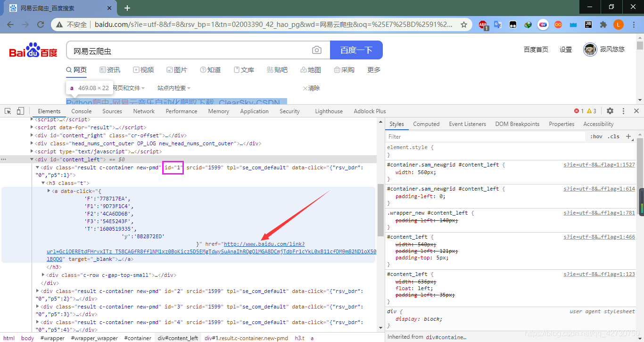Image resolution: width=644 pixels, height=342 pixels.
Task: Expand the result div with id="2"
Action: point(38,291)
